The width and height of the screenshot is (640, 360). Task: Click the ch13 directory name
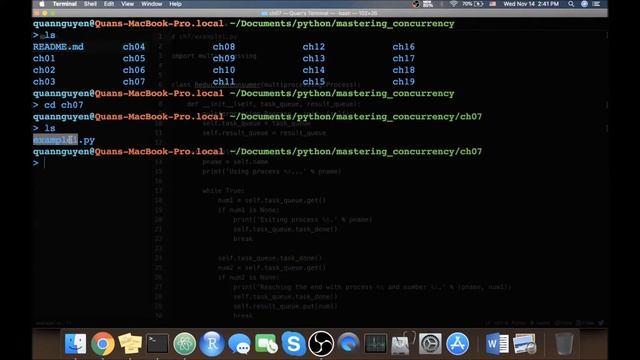(313, 58)
